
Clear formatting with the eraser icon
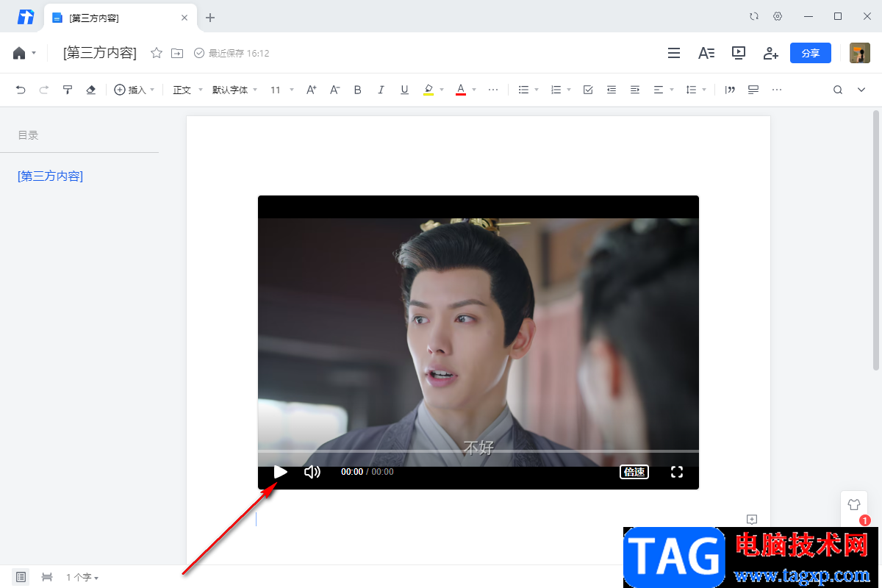click(91, 90)
